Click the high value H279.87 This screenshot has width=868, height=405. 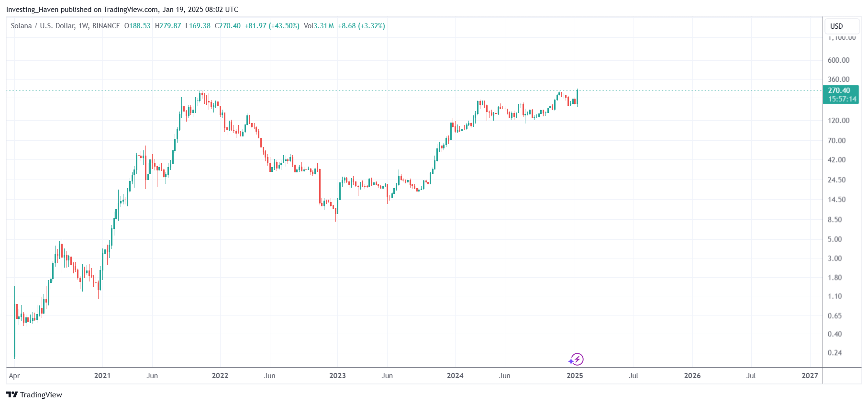(168, 26)
